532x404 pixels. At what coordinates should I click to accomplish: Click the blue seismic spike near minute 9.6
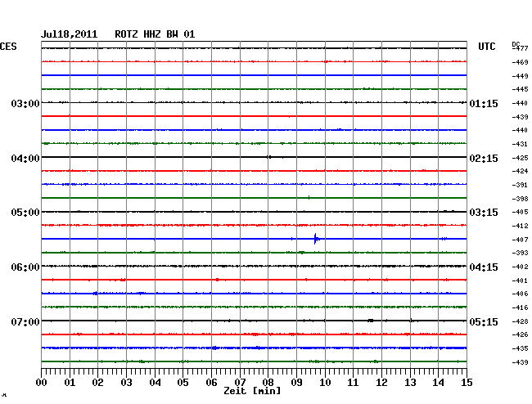[316, 239]
